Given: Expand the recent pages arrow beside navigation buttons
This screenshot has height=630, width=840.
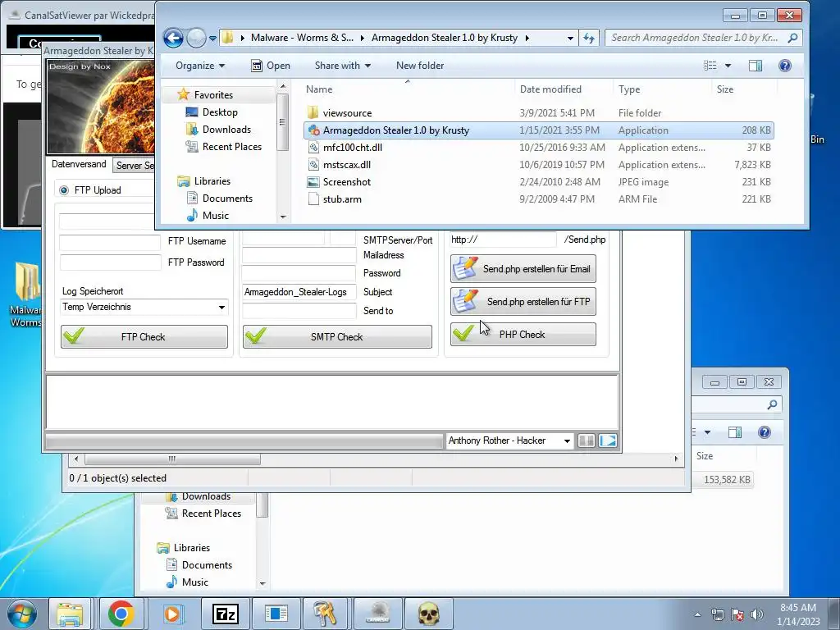Looking at the screenshot, I should [x=212, y=38].
